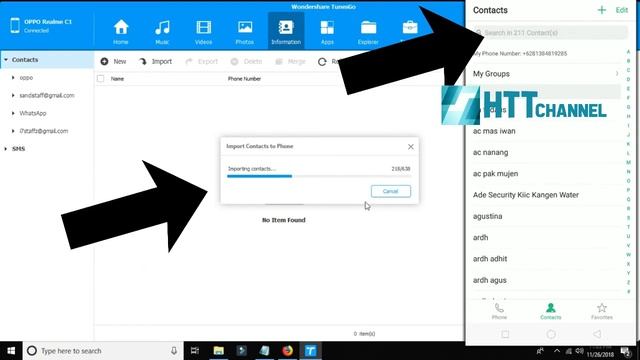Open Firefox from the taskbar
640x360 pixels.
tap(287, 351)
